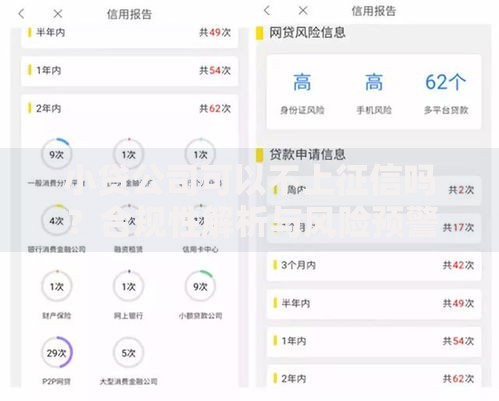Close the left credit report page
Screen dimensions: 499x401
click(58, 14)
